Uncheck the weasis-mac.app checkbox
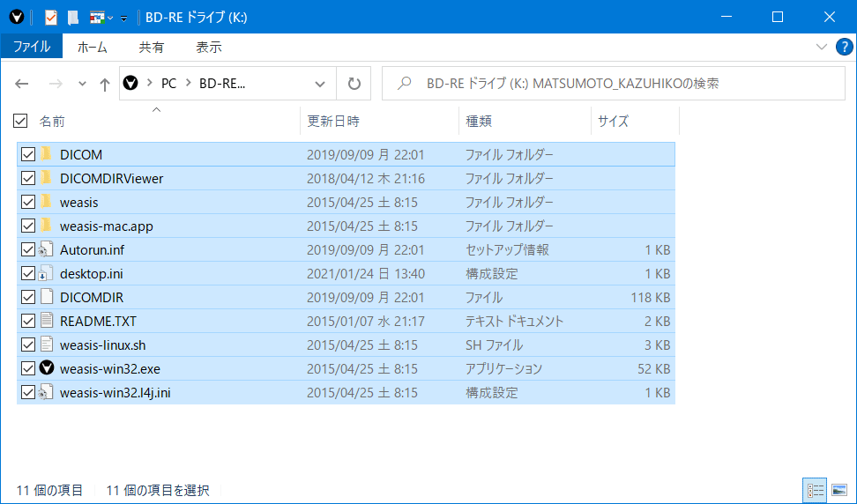 click(x=28, y=226)
